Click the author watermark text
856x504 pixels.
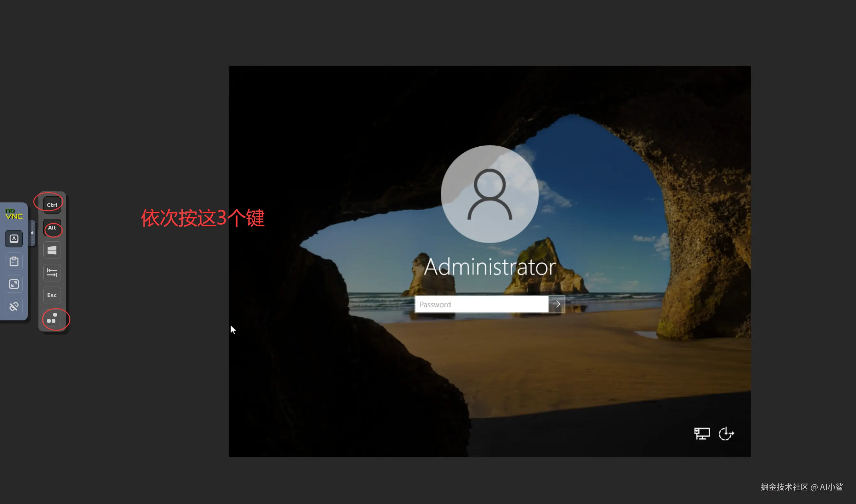coord(802,487)
